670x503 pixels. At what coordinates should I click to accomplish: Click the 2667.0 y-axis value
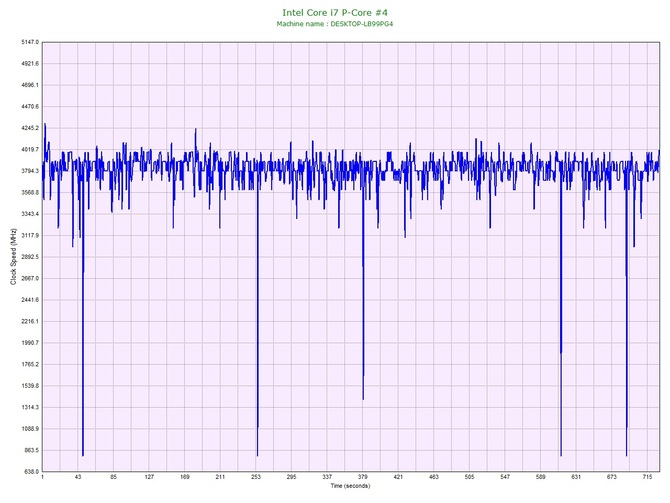click(x=30, y=278)
